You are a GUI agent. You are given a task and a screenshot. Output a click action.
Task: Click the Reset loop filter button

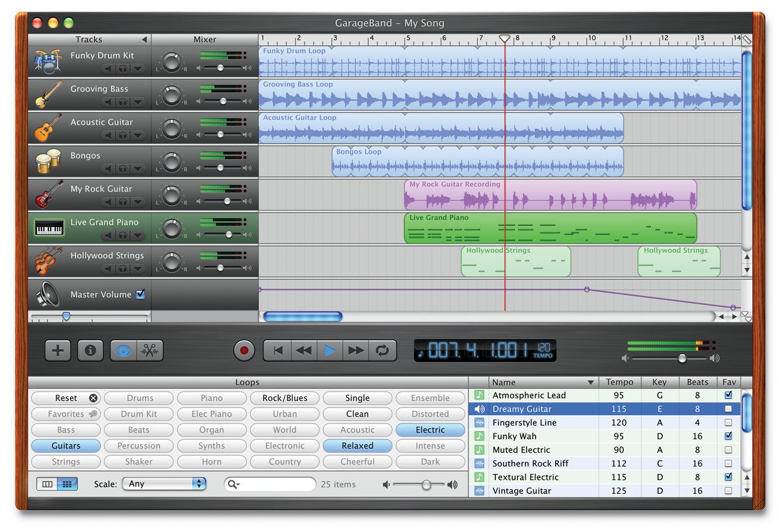66,398
